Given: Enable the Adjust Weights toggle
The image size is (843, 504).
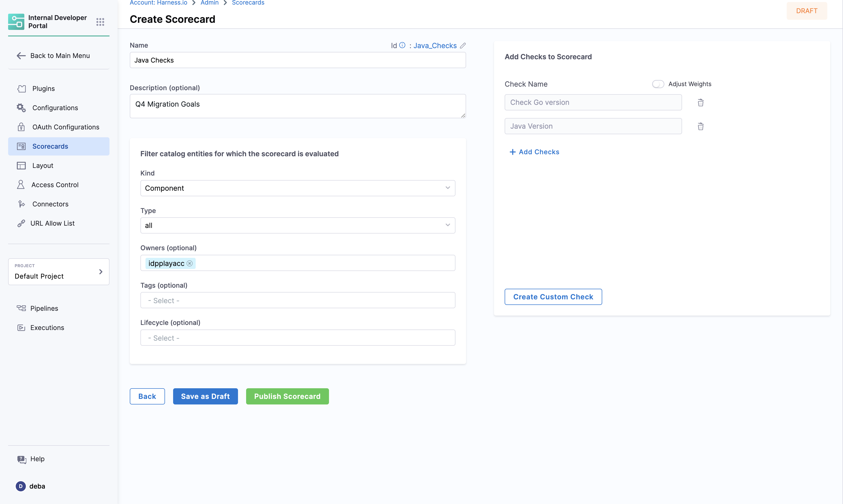Looking at the screenshot, I should pyautogui.click(x=658, y=84).
